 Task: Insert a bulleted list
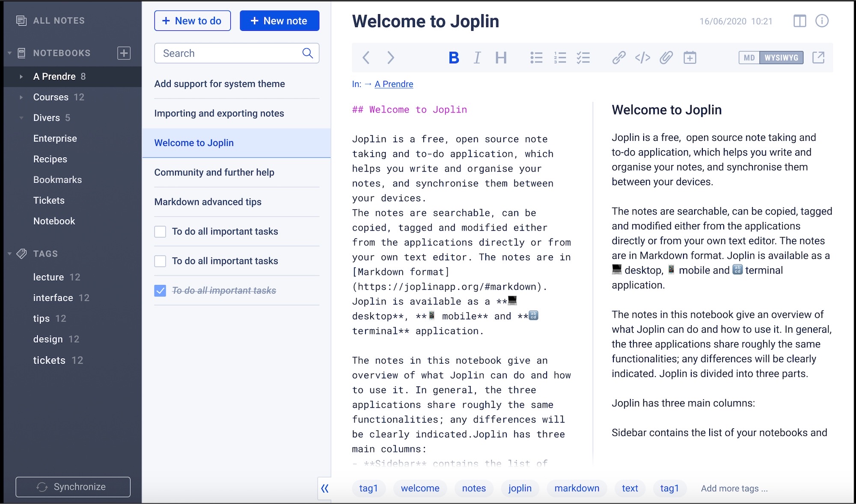point(536,57)
